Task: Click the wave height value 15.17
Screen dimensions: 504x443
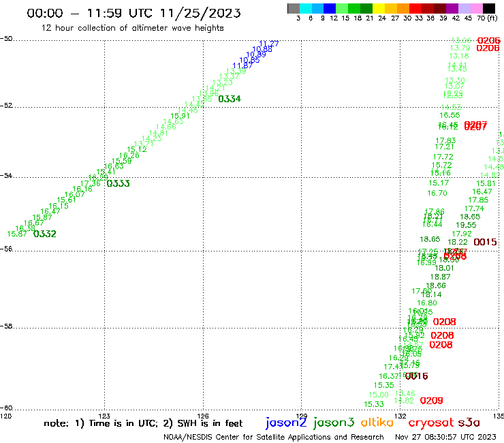Action: (x=439, y=183)
